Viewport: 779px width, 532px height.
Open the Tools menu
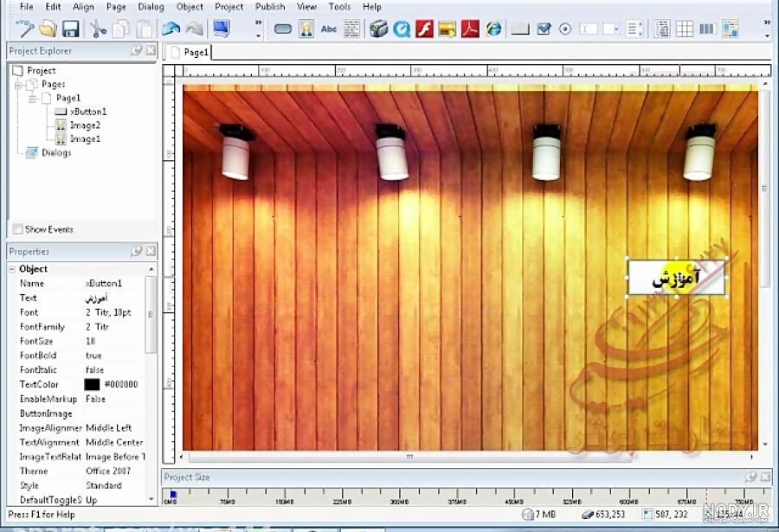pos(339,7)
